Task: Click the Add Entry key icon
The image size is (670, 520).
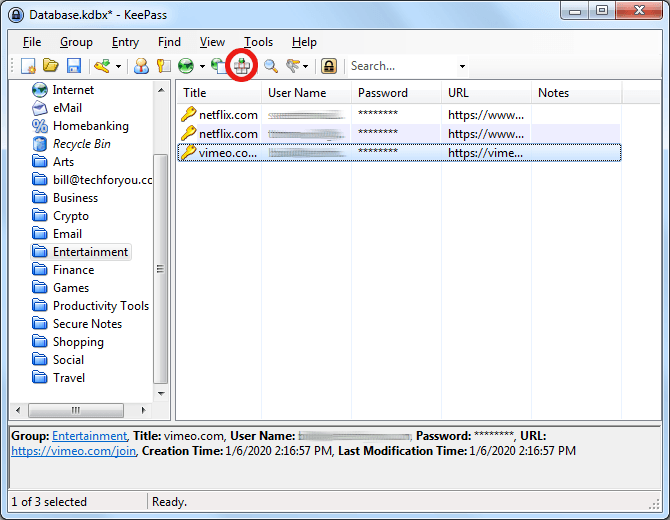Action: [x=103, y=66]
